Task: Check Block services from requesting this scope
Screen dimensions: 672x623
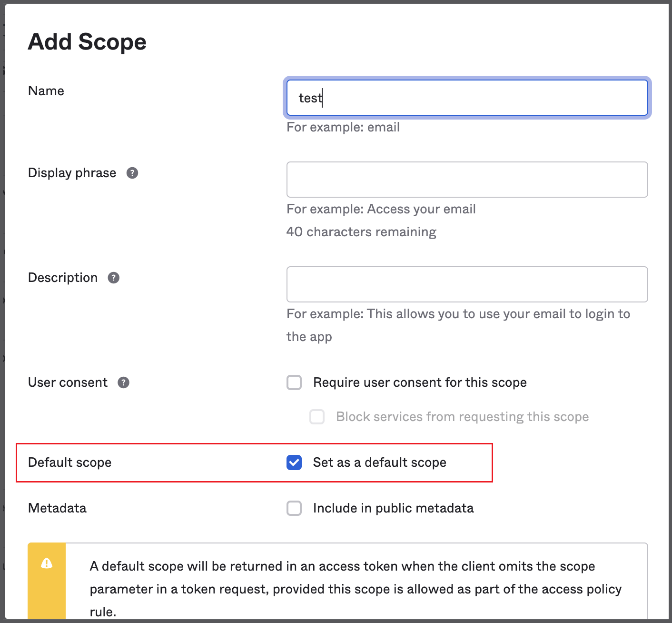Action: tap(317, 416)
